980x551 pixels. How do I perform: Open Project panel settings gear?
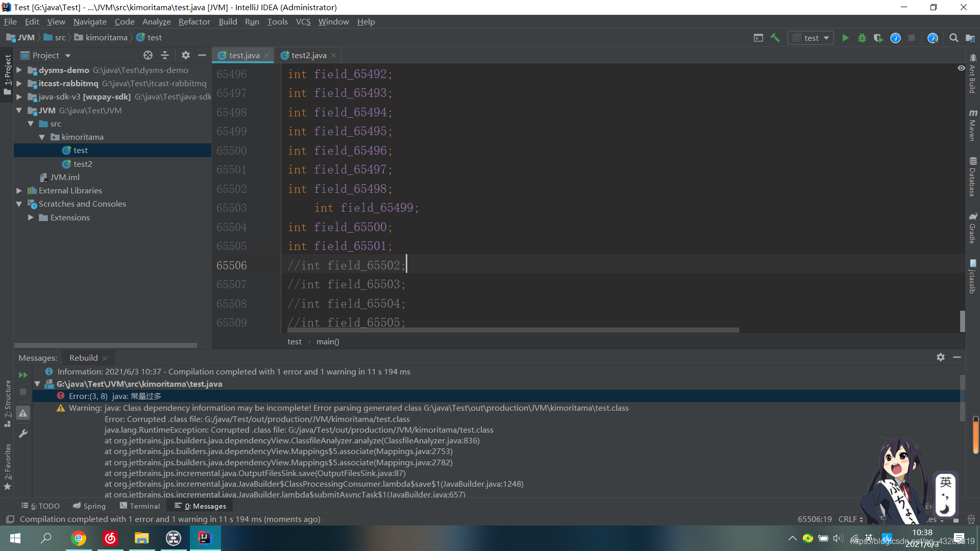point(186,55)
